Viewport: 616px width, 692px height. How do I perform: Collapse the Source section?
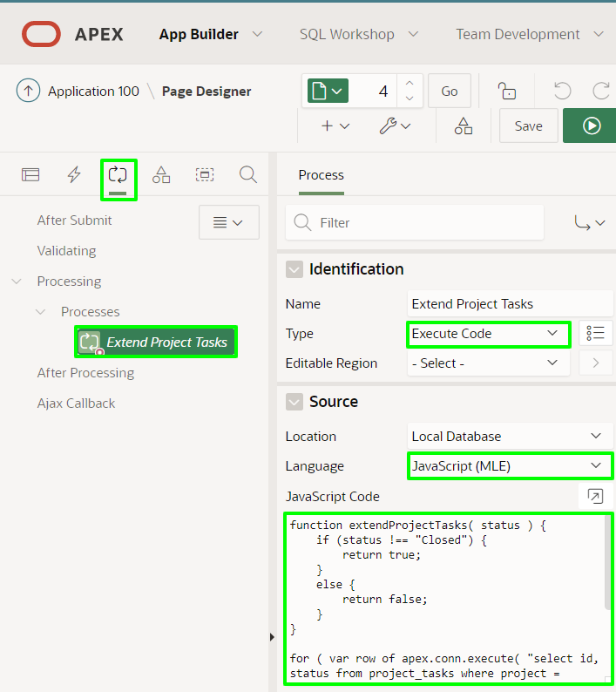tap(294, 402)
